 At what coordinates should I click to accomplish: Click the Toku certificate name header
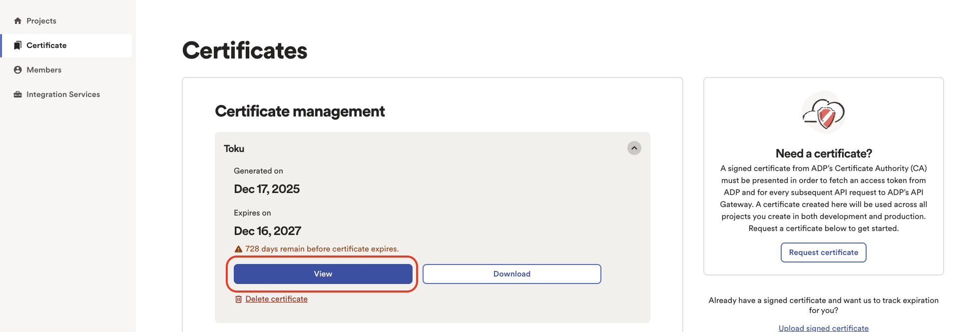pos(234,148)
